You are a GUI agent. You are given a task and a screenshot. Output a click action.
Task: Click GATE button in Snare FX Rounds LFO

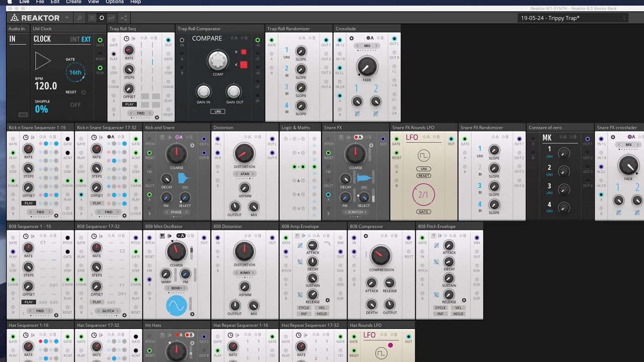424,212
